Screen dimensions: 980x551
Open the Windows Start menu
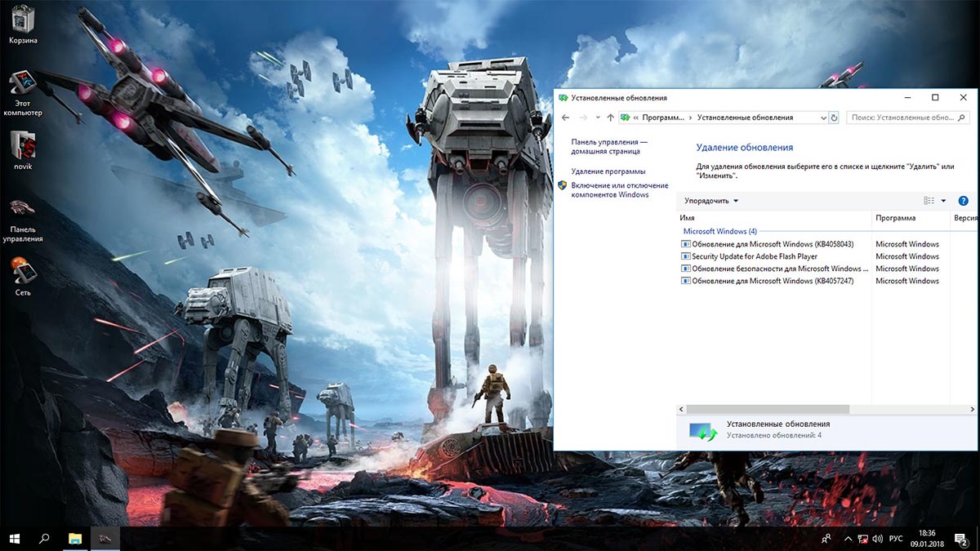click(15, 539)
